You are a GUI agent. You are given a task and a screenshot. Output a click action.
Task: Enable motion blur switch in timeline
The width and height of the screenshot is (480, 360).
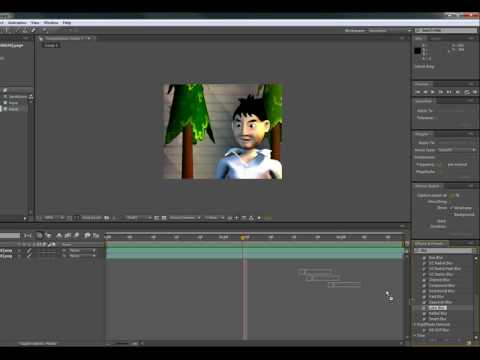77,236
